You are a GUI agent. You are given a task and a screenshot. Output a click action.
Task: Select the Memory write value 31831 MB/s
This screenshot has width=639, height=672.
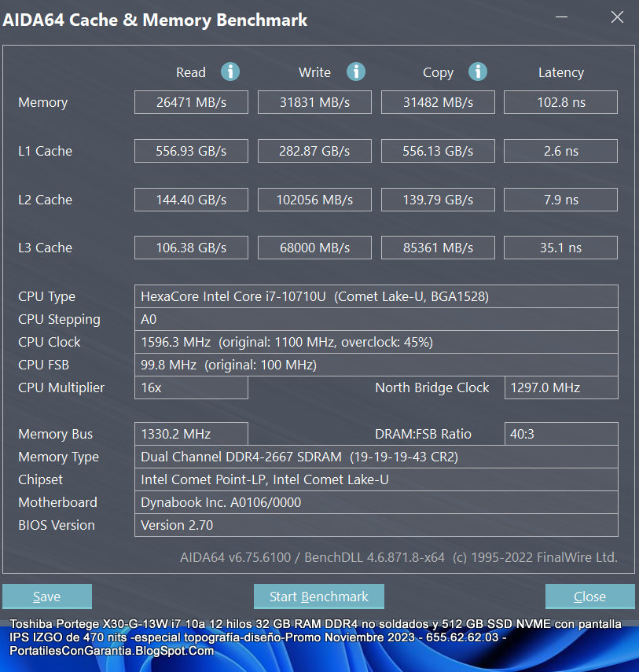point(314,102)
